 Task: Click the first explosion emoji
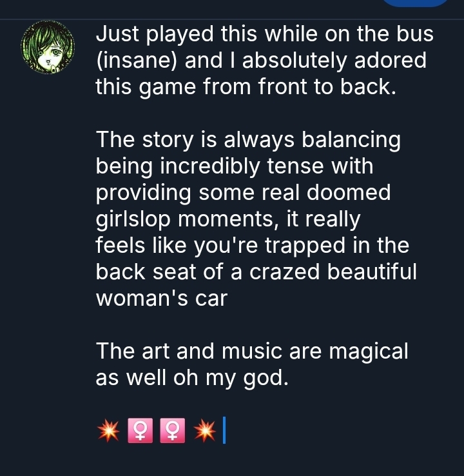108,430
